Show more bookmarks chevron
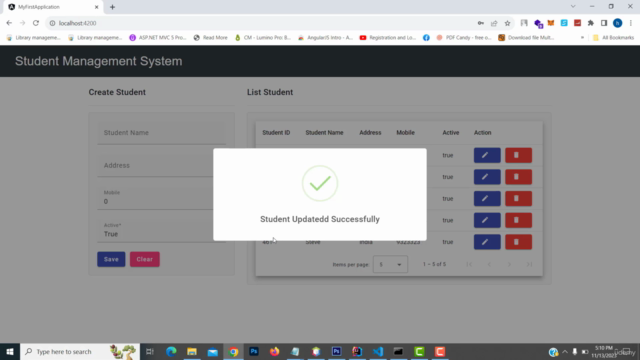Screen dimensions: 640x360 point(582,38)
